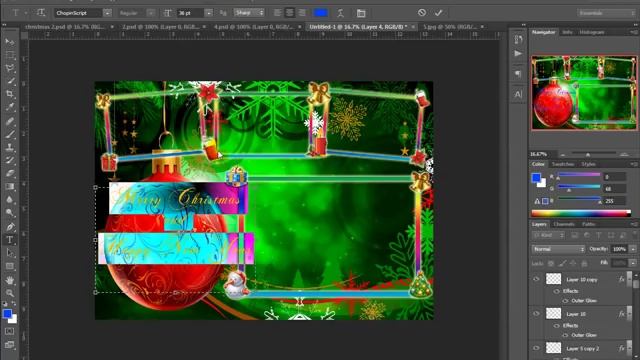
Task: Toggle Outer Glow under Layer 10
Action: click(565, 335)
